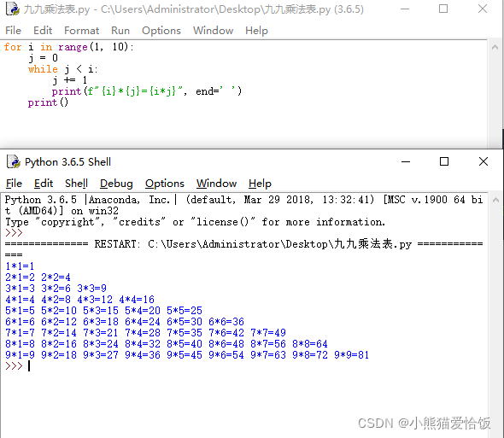The image size is (504, 438).
Task: Minimize the Python 3.6.5 Shell window
Action: pyautogui.click(x=406, y=161)
